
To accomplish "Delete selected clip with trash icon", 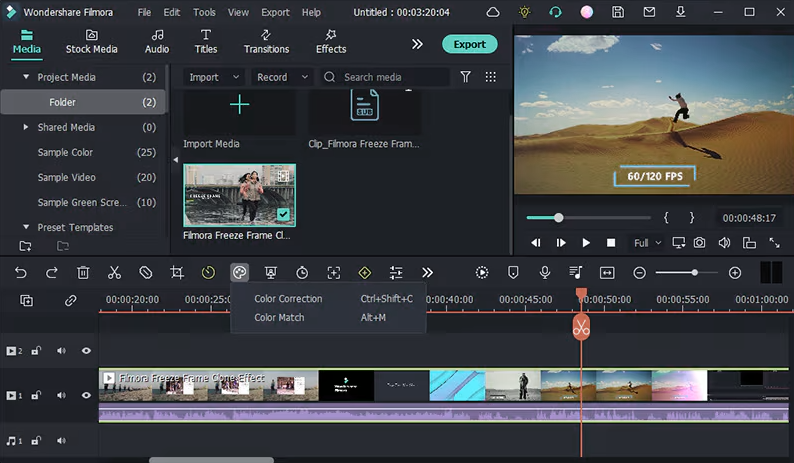I will click(x=83, y=273).
